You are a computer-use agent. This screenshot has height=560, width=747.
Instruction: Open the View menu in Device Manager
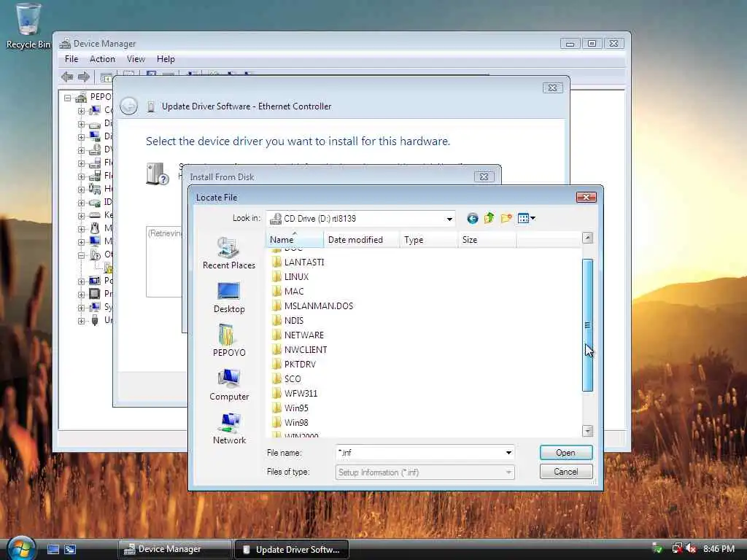(136, 59)
